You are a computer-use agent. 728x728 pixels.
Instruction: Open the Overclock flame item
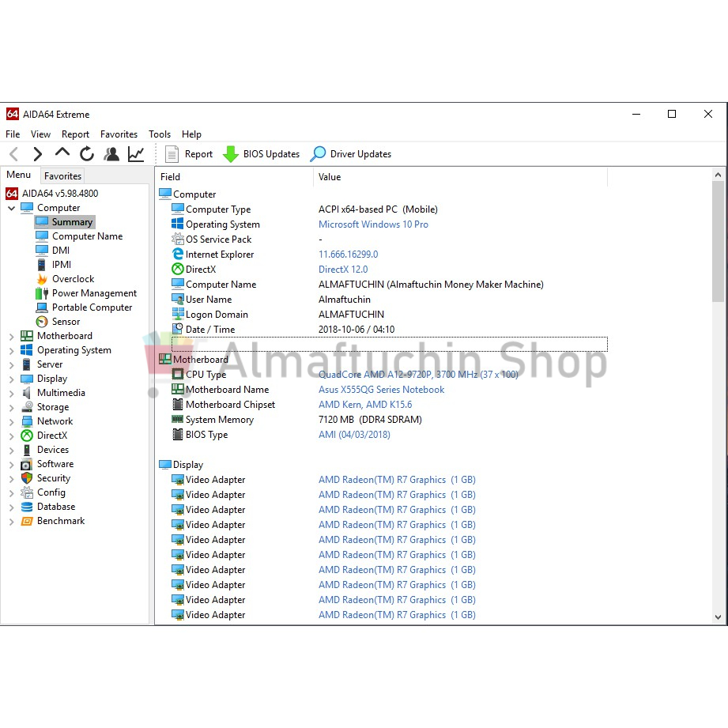point(66,279)
